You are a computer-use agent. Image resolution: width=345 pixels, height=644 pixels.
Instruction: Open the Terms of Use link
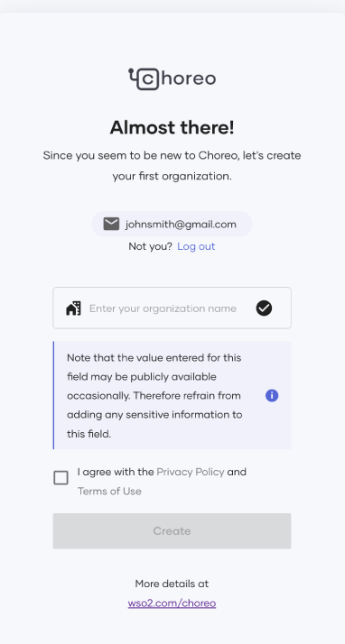click(109, 492)
